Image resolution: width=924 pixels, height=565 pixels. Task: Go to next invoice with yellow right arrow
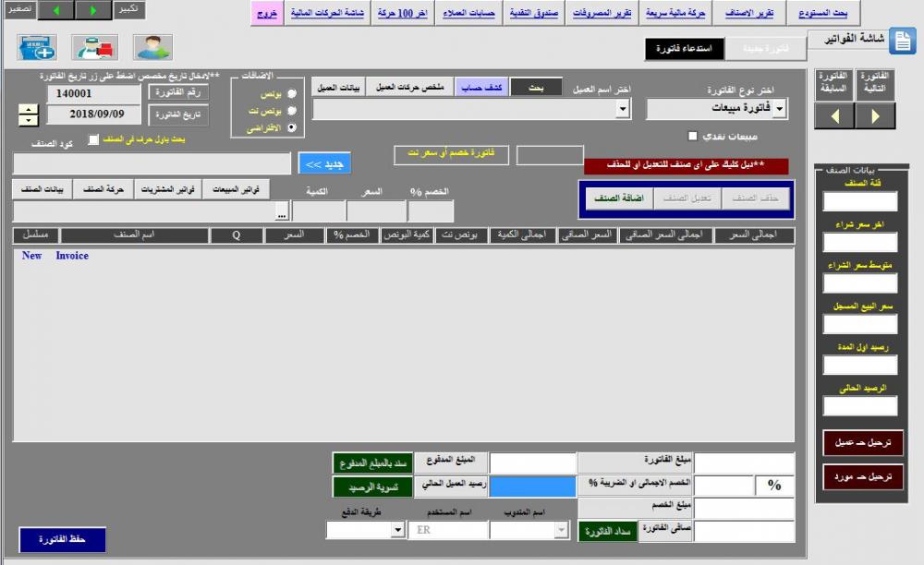coord(875,116)
